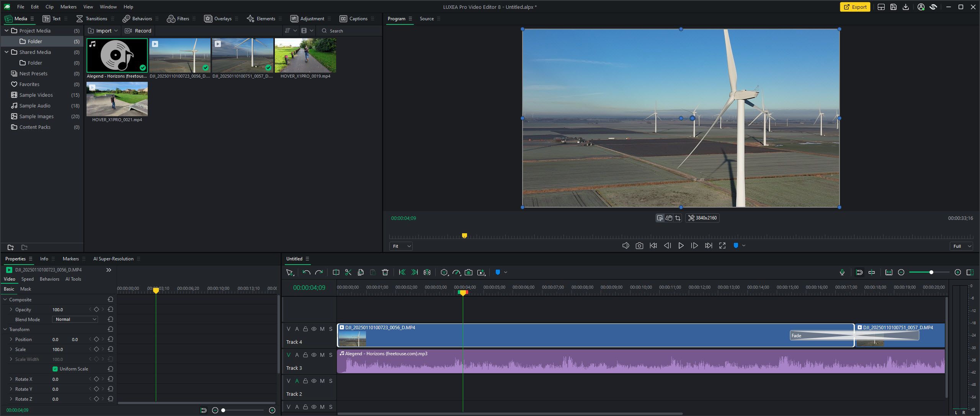Hide Track 3 with the eye icon

point(313,355)
